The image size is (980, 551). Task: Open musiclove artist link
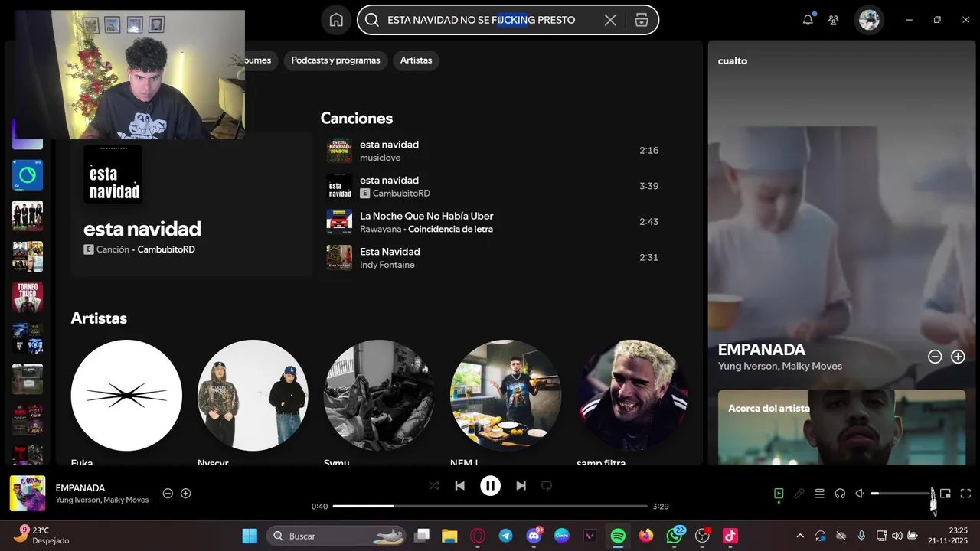pos(380,158)
